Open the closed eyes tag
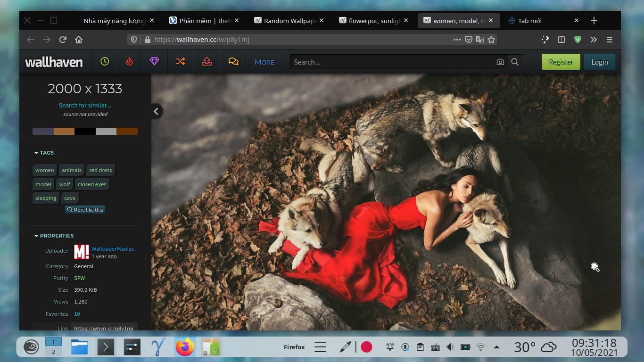644x362 pixels. tap(92, 184)
